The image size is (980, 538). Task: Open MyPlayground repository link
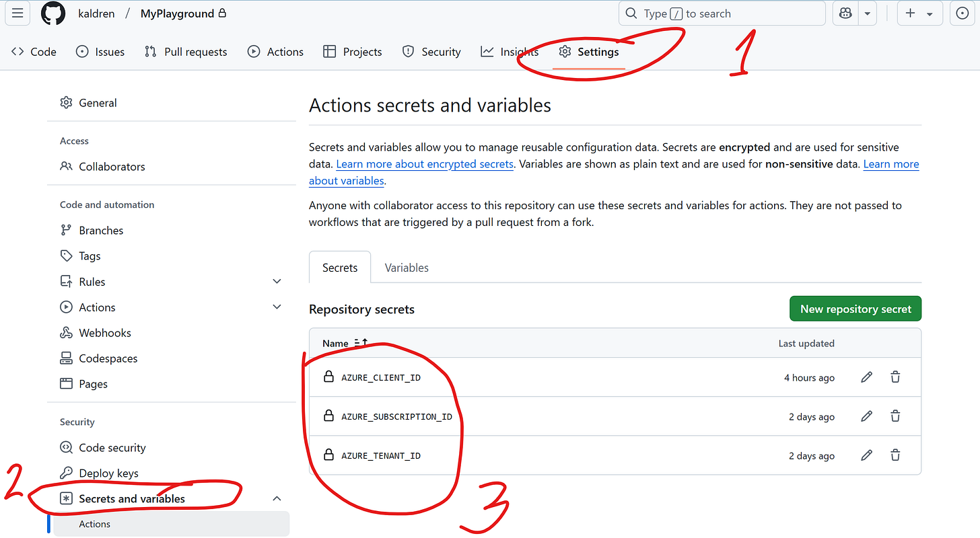coord(177,13)
